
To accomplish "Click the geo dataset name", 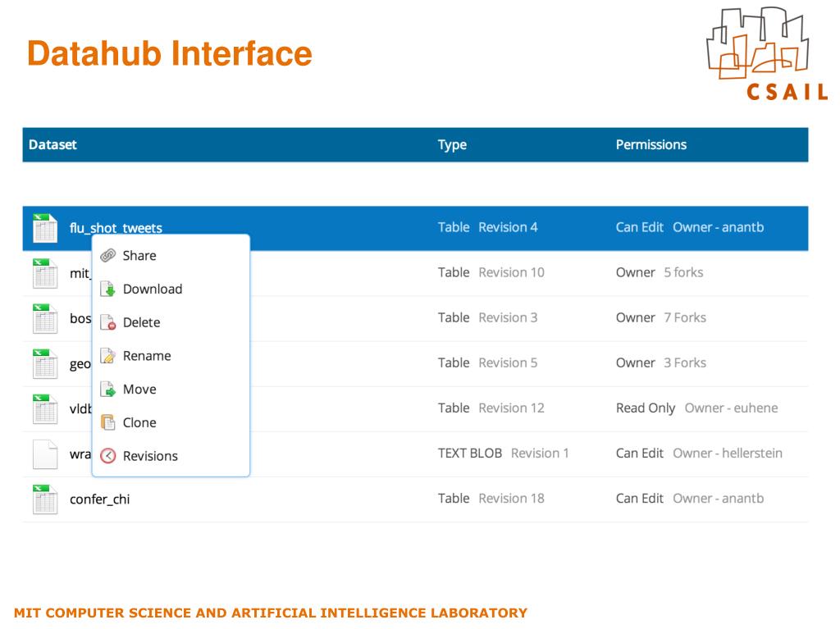I will click(80, 364).
